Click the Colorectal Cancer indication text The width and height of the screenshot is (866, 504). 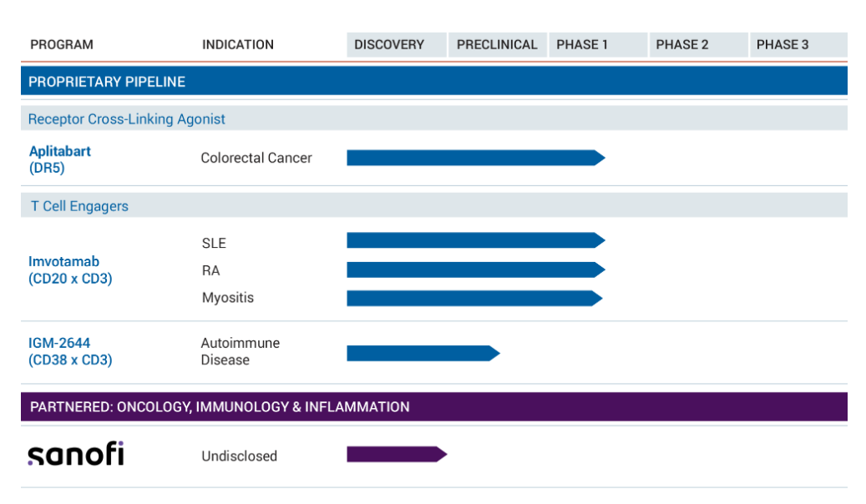(256, 158)
